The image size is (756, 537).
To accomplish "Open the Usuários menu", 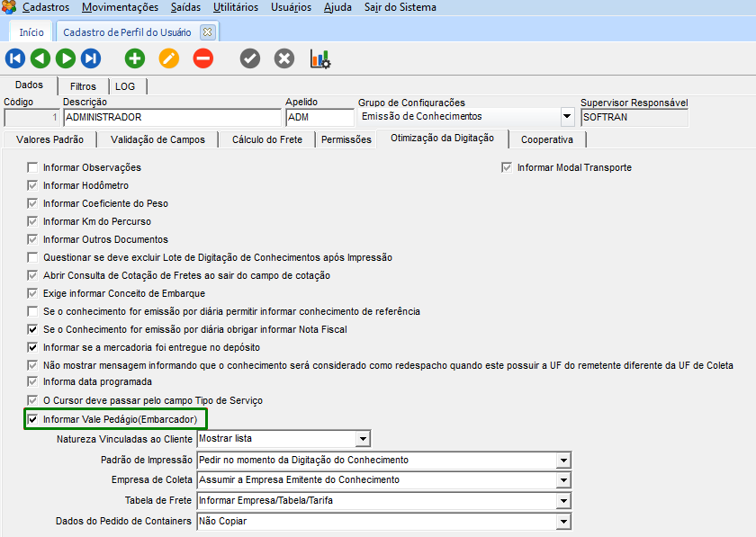I will [292, 7].
